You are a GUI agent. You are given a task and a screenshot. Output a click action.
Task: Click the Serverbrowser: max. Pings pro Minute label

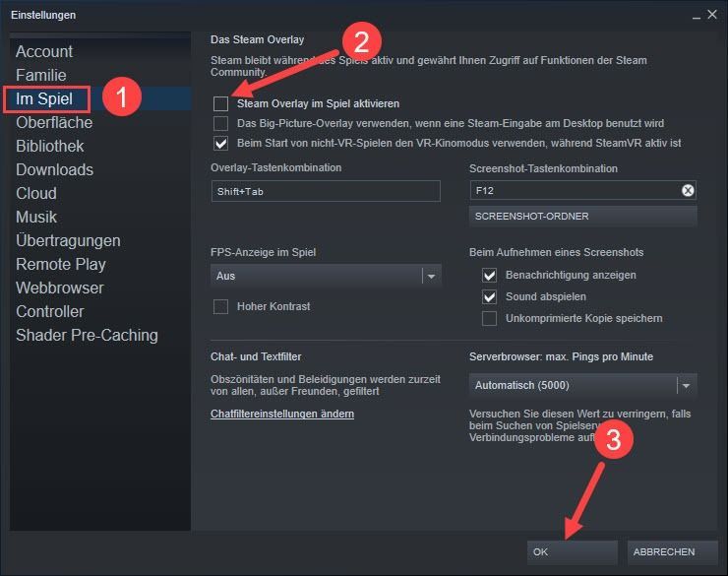[x=561, y=356]
